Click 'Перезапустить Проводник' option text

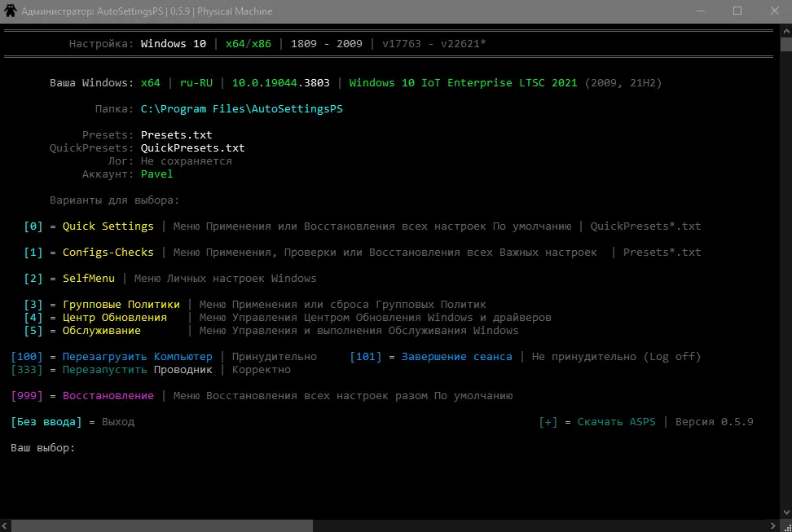[x=138, y=370]
